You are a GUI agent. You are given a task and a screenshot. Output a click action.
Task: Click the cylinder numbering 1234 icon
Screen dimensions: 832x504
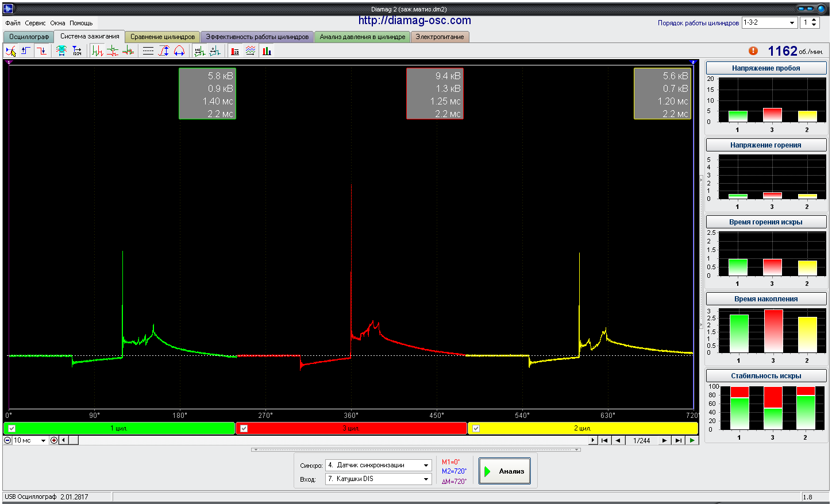[x=76, y=51]
